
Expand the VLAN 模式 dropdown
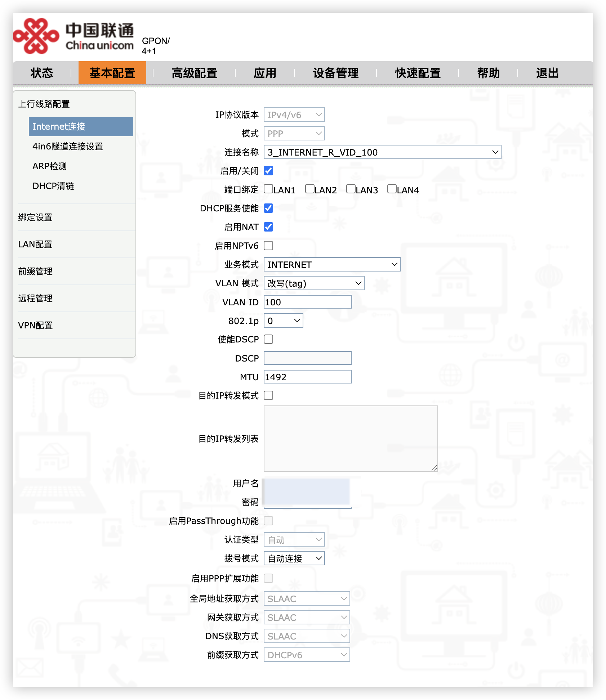tap(314, 283)
